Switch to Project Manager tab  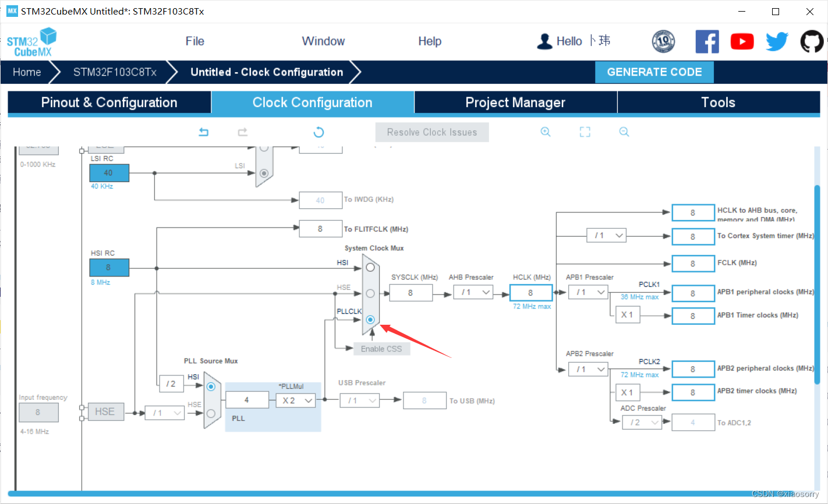coord(515,102)
